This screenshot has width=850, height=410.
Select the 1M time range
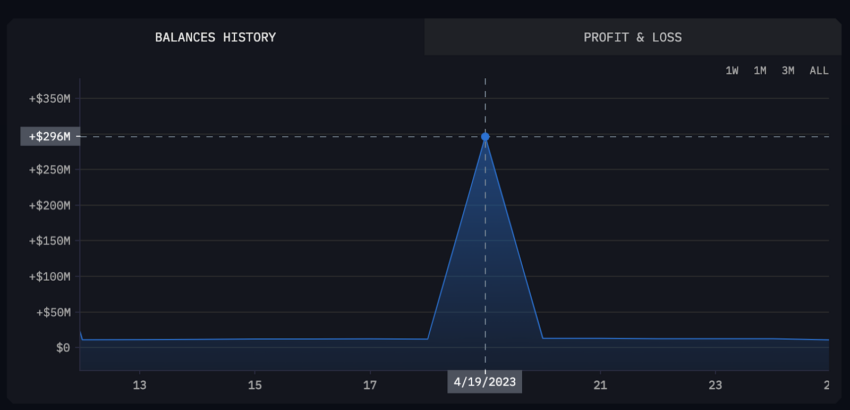(x=760, y=71)
